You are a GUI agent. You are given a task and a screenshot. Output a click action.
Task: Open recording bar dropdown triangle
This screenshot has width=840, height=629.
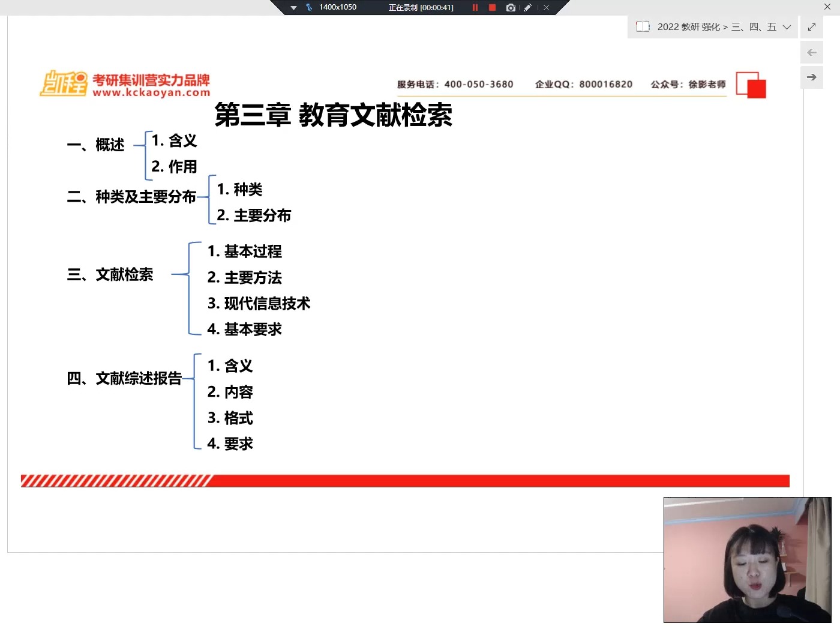pyautogui.click(x=293, y=8)
